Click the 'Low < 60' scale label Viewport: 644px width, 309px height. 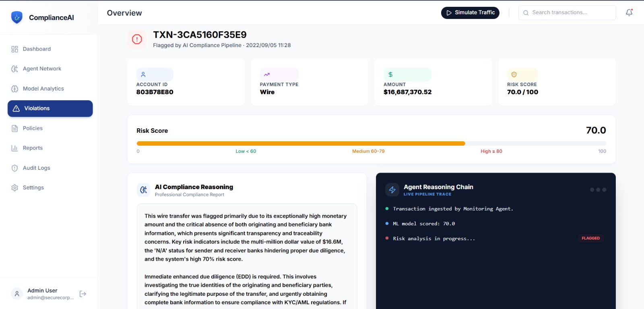pos(246,151)
